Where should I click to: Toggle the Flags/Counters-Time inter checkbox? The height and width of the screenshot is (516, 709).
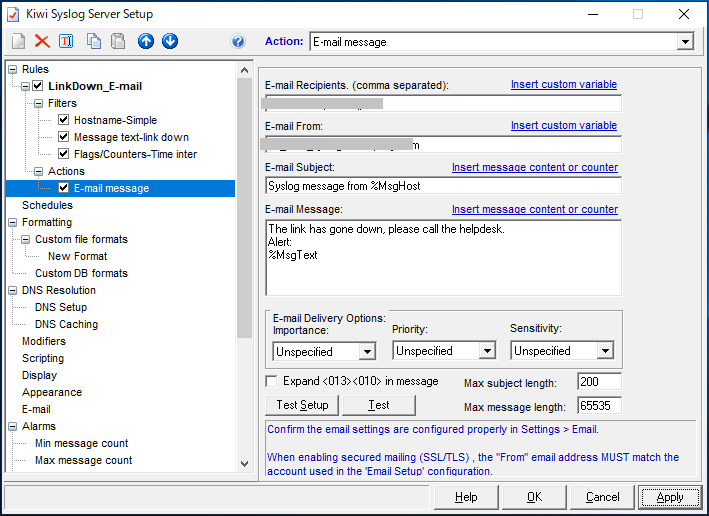(63, 154)
